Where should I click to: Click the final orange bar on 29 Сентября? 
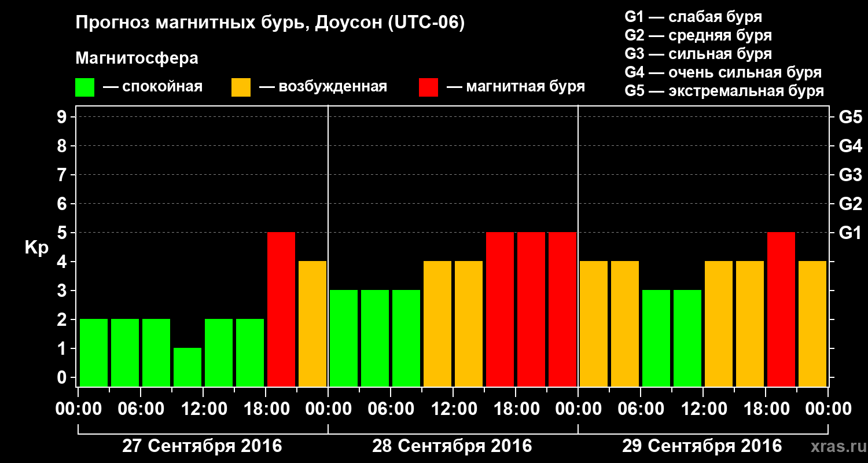(x=812, y=324)
